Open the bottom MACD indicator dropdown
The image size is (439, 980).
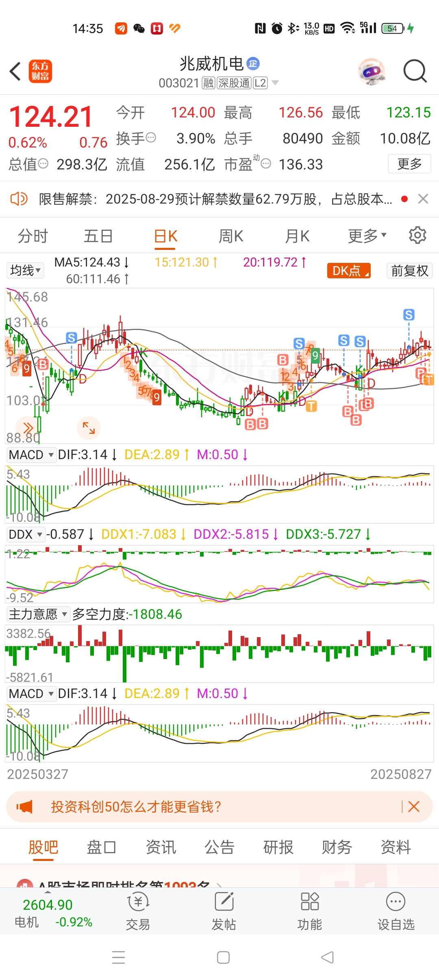[31, 694]
